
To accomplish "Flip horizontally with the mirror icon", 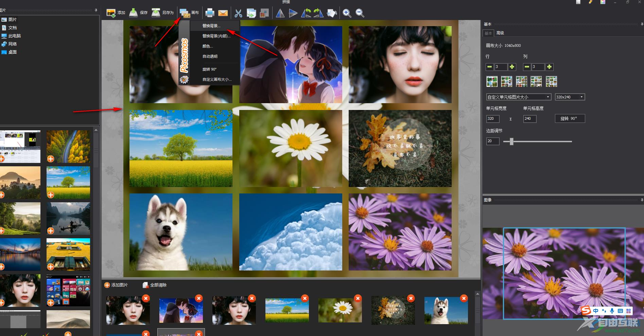I will [280, 13].
